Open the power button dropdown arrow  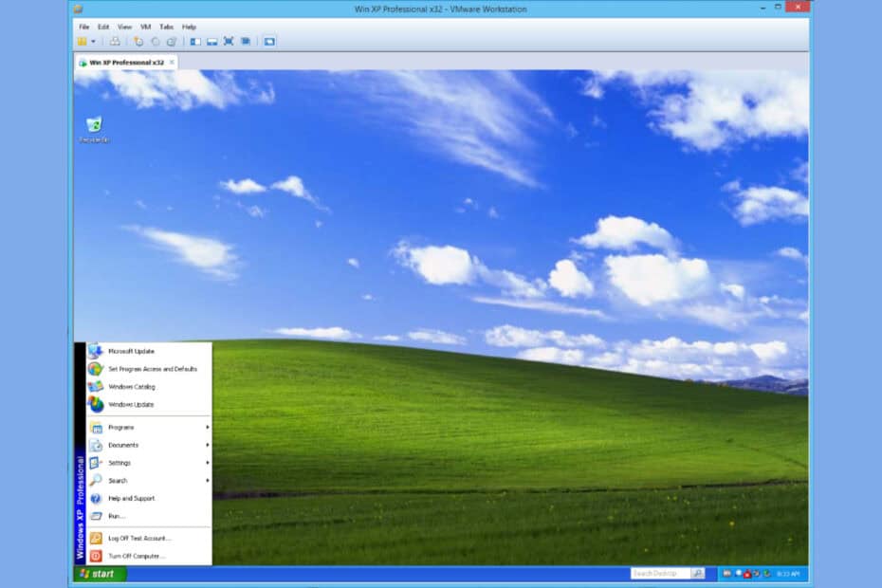click(95, 41)
